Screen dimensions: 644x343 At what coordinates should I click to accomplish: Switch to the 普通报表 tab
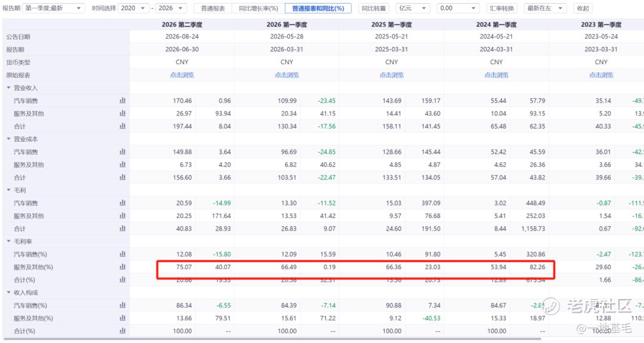click(213, 8)
